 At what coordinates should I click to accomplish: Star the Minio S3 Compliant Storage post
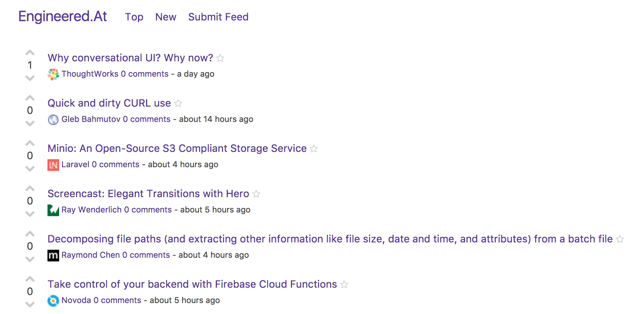tap(314, 149)
